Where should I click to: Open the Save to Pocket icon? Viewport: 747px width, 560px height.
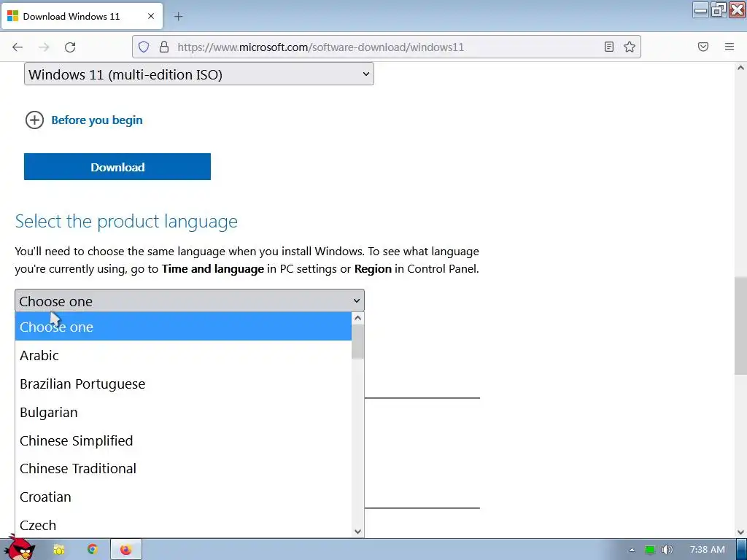pyautogui.click(x=703, y=47)
